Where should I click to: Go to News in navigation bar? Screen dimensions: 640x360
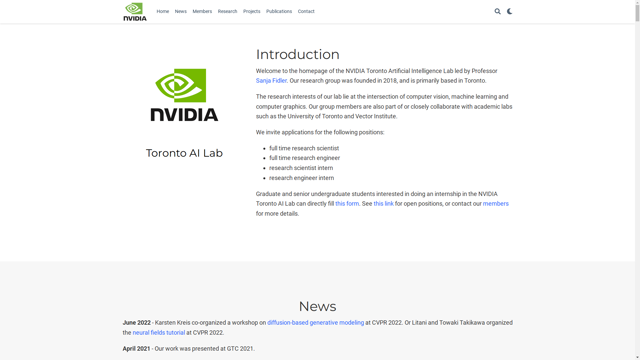[180, 11]
